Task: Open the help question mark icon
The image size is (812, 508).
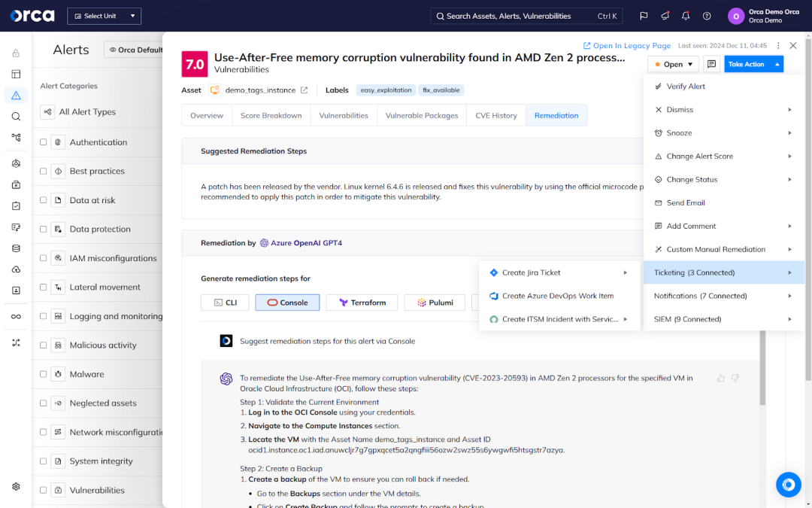Action: pos(706,16)
